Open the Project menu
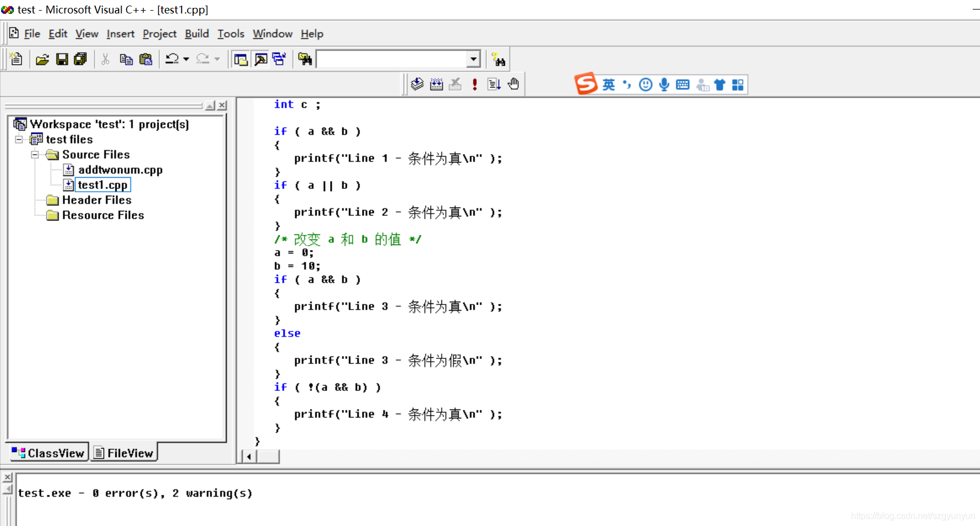This screenshot has height=526, width=980. click(x=160, y=34)
